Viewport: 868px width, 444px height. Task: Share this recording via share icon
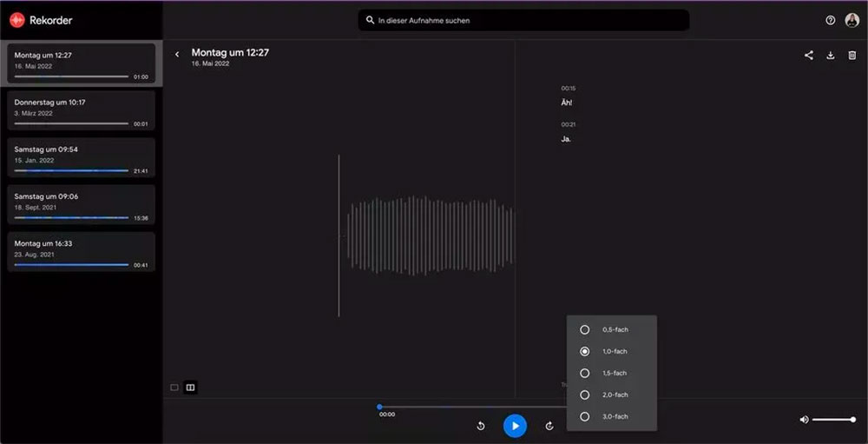[809, 56]
